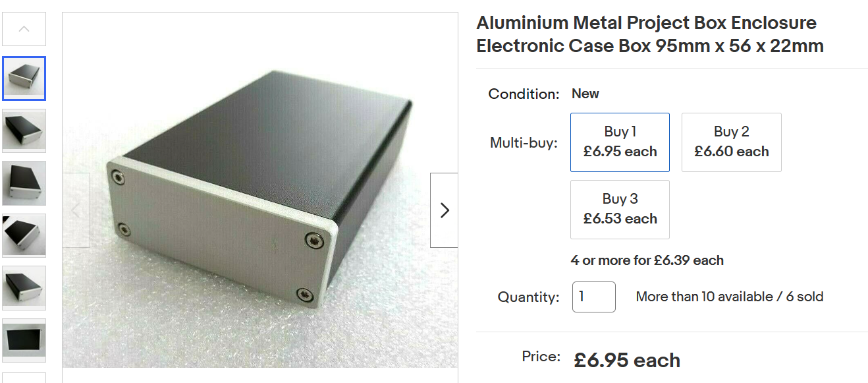Viewport: 868px width, 383px height.
Task: Click the next image arrow on product photo
Action: 444,210
